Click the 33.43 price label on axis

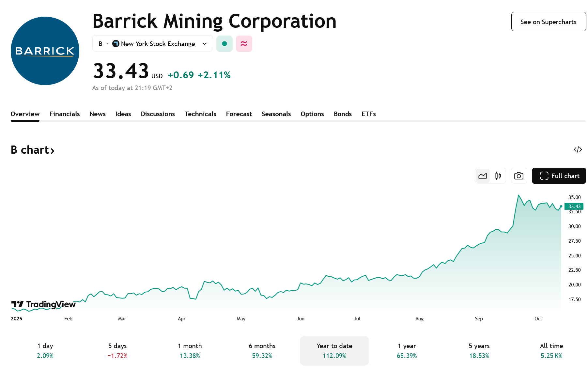coord(574,206)
